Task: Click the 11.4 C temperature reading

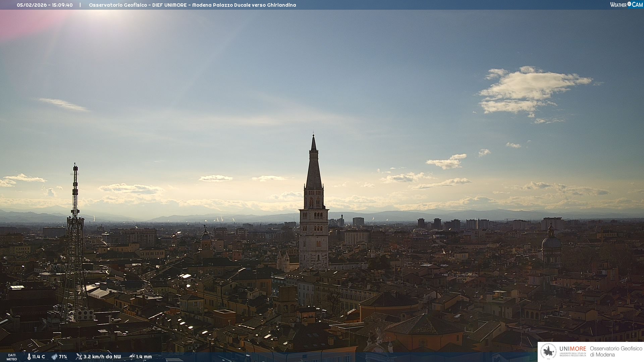Action: (39, 357)
